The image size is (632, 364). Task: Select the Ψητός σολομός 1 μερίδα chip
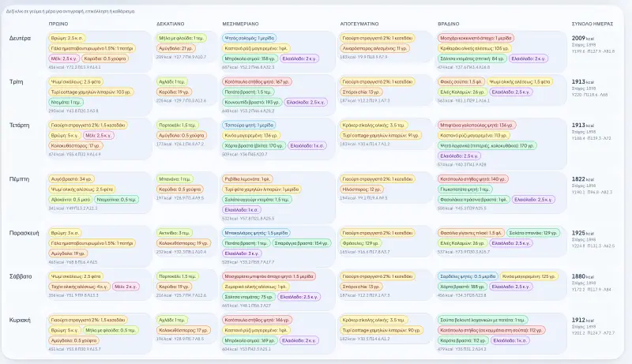tap(249, 38)
